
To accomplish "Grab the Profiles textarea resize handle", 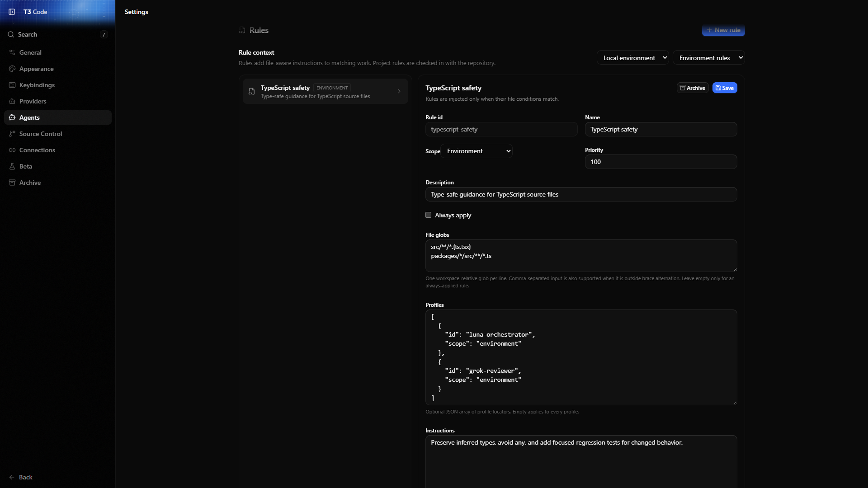I will tap(735, 403).
